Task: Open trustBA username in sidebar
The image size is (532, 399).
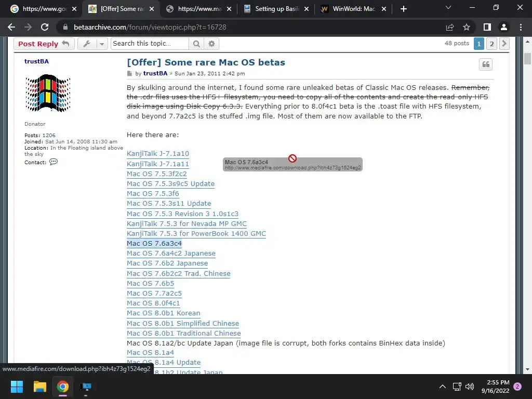Action: tap(37, 61)
